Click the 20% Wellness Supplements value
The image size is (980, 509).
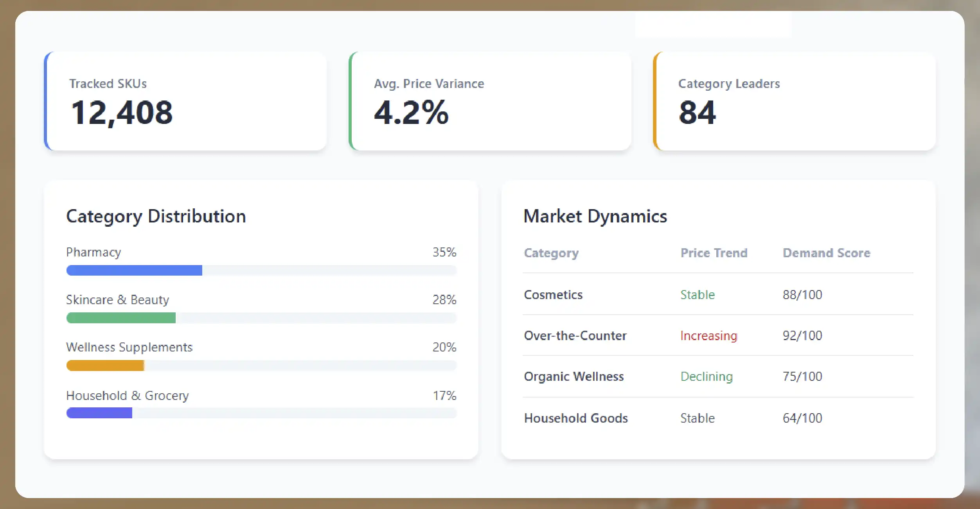[444, 347]
